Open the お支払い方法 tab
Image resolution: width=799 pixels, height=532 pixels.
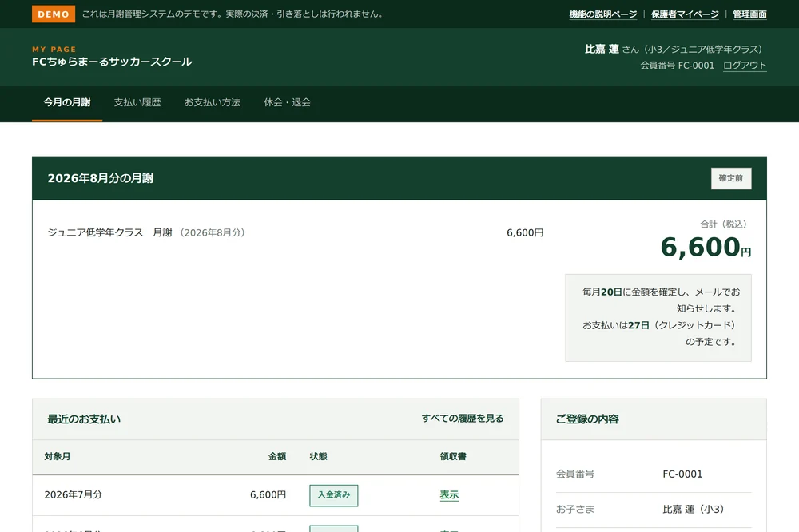coord(212,102)
